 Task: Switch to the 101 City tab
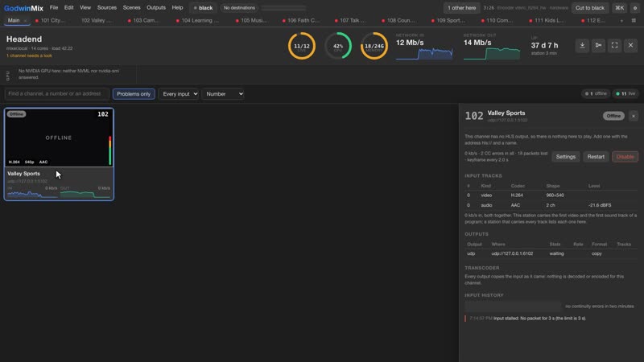pos(51,21)
